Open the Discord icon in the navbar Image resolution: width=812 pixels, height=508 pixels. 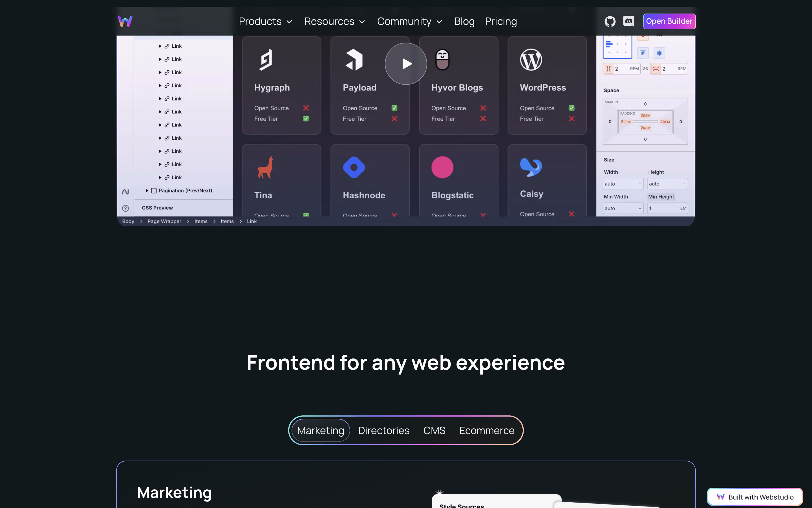click(x=628, y=21)
